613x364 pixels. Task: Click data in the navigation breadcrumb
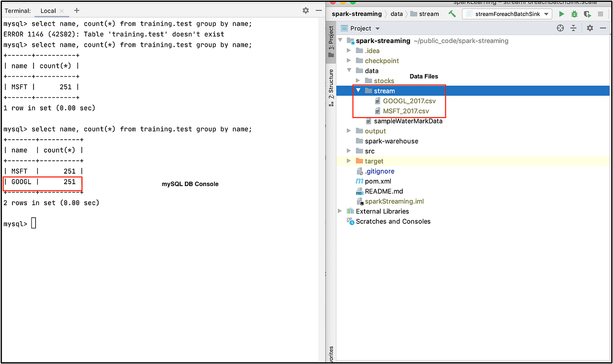tap(397, 13)
